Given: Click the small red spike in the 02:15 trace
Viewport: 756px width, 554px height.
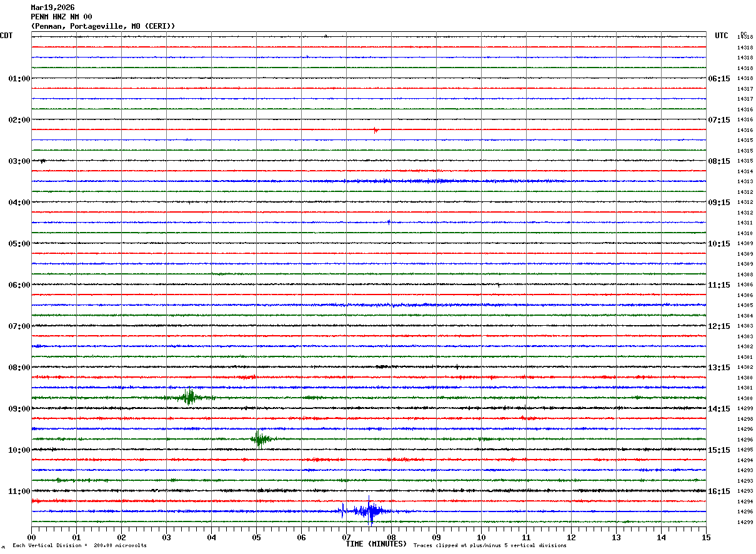Looking at the screenshot, I should point(376,130).
